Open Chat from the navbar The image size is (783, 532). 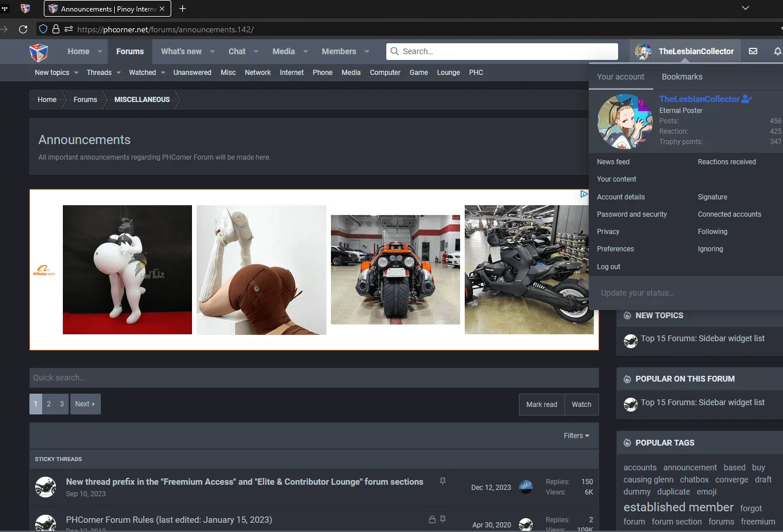point(237,51)
